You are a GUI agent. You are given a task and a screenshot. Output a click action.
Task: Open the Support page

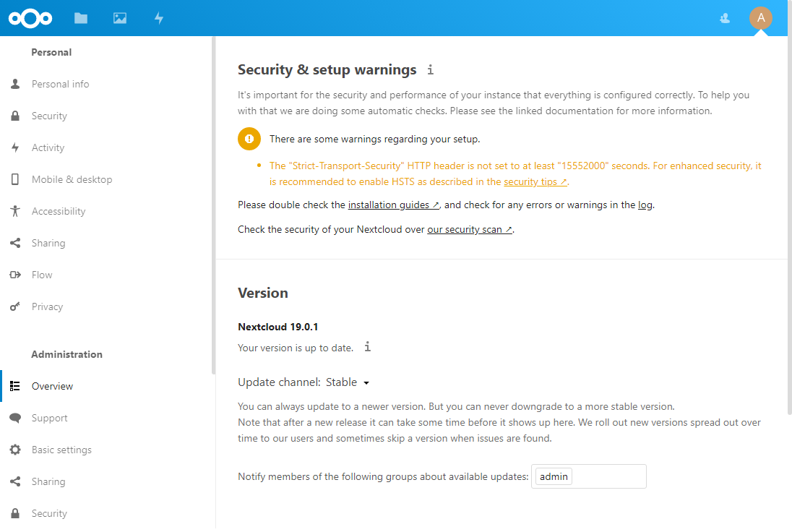pyautogui.click(x=49, y=418)
